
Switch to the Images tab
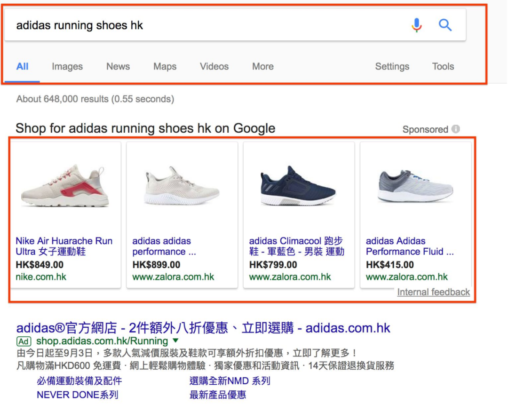pos(67,66)
